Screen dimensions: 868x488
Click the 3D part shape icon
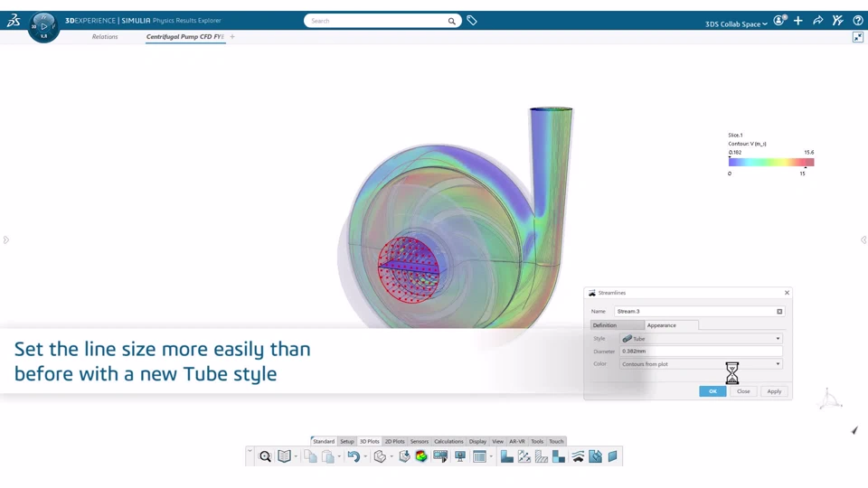[380, 456]
